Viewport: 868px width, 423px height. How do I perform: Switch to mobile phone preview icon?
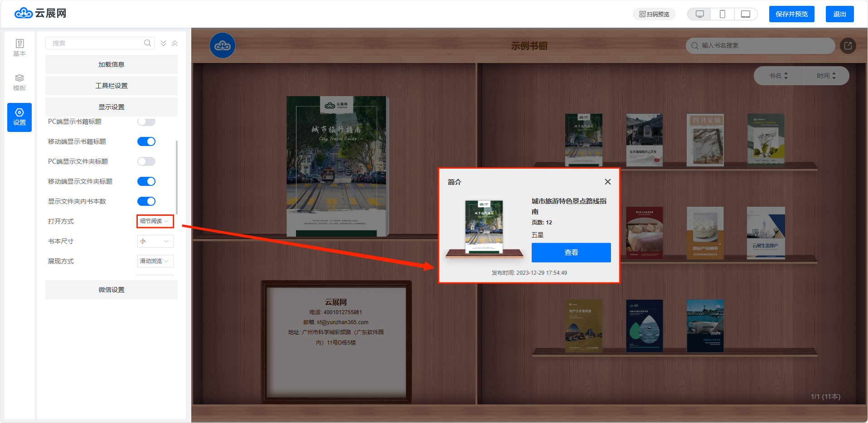723,14
